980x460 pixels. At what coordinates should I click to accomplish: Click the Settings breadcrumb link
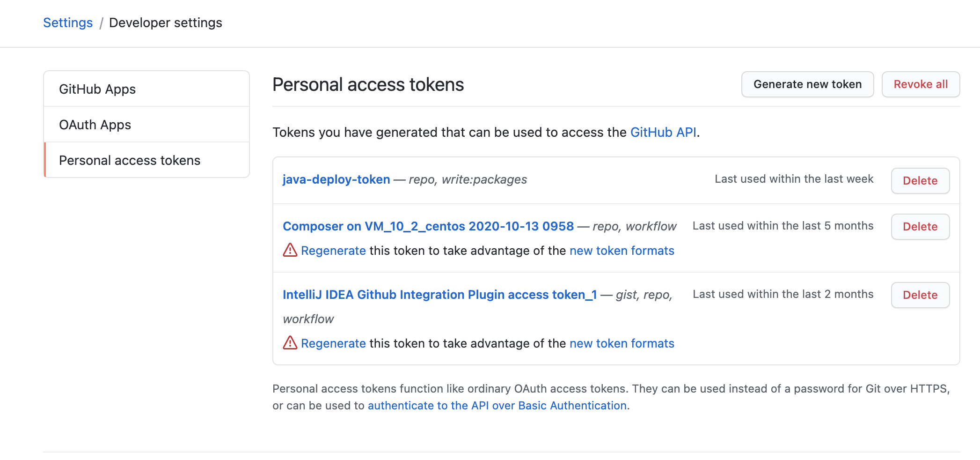click(68, 23)
